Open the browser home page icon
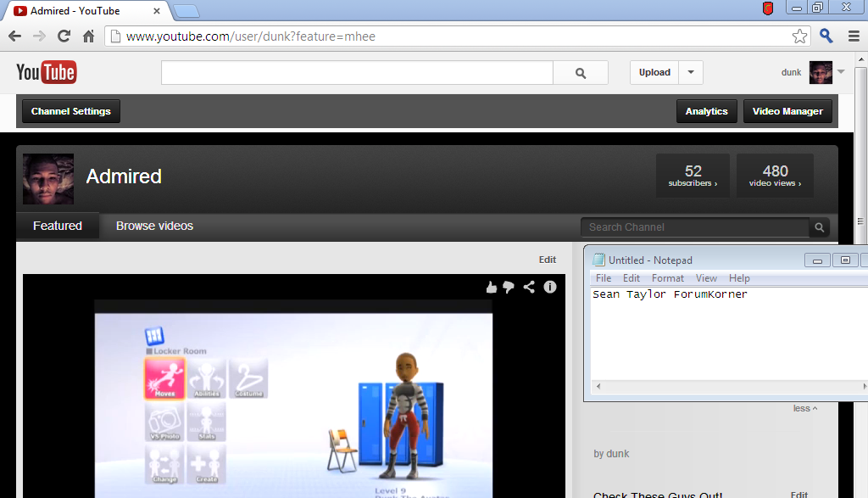 click(x=88, y=36)
